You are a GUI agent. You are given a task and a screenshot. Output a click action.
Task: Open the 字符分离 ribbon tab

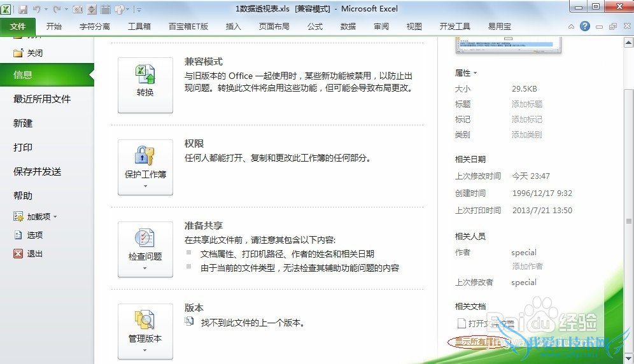(x=95, y=27)
